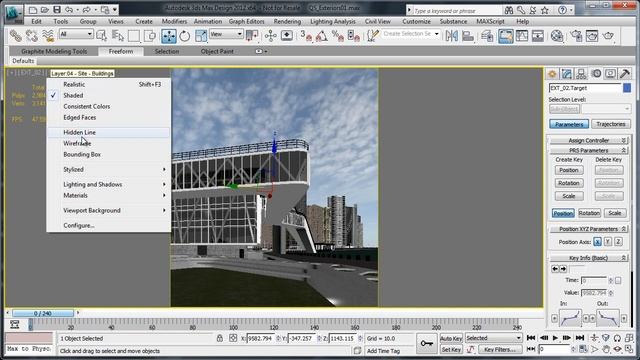Screen dimensions: 640x360
Task: Click the Play Animation button
Action: click(555, 338)
